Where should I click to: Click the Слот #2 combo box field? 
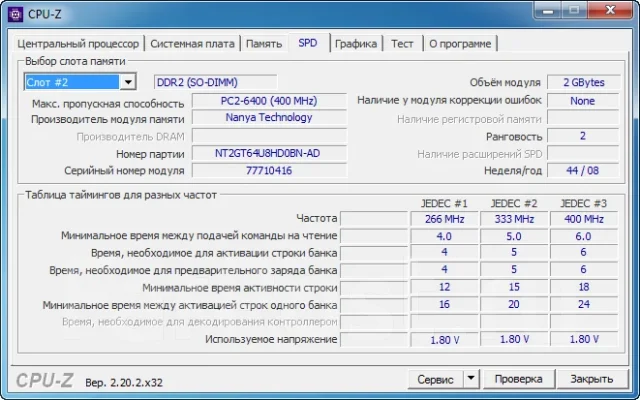pyautogui.click(x=80, y=82)
